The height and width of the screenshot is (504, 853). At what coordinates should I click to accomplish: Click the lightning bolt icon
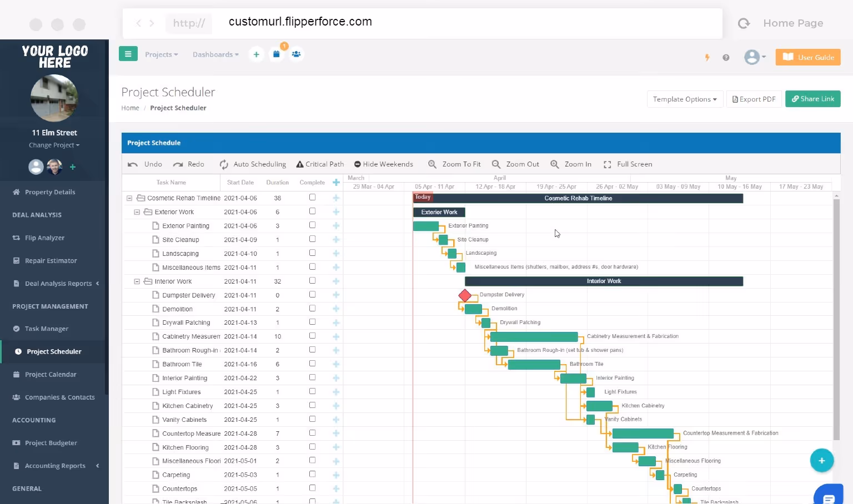click(x=707, y=57)
